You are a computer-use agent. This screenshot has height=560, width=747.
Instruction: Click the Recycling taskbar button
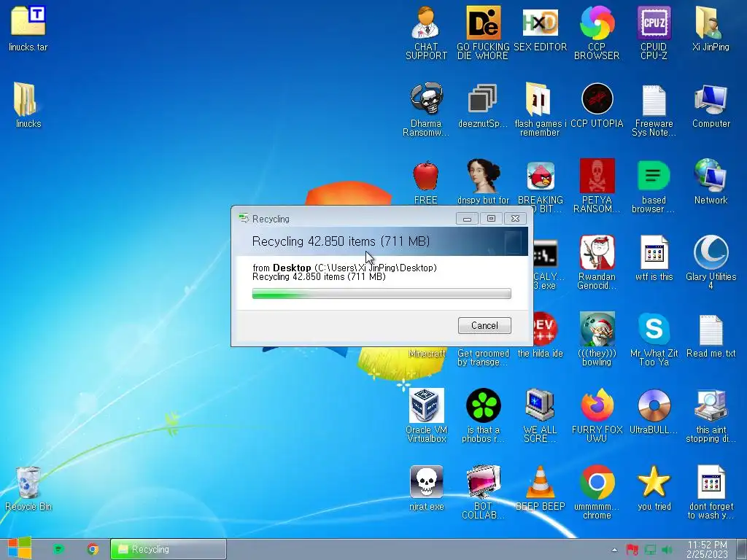[169, 549]
